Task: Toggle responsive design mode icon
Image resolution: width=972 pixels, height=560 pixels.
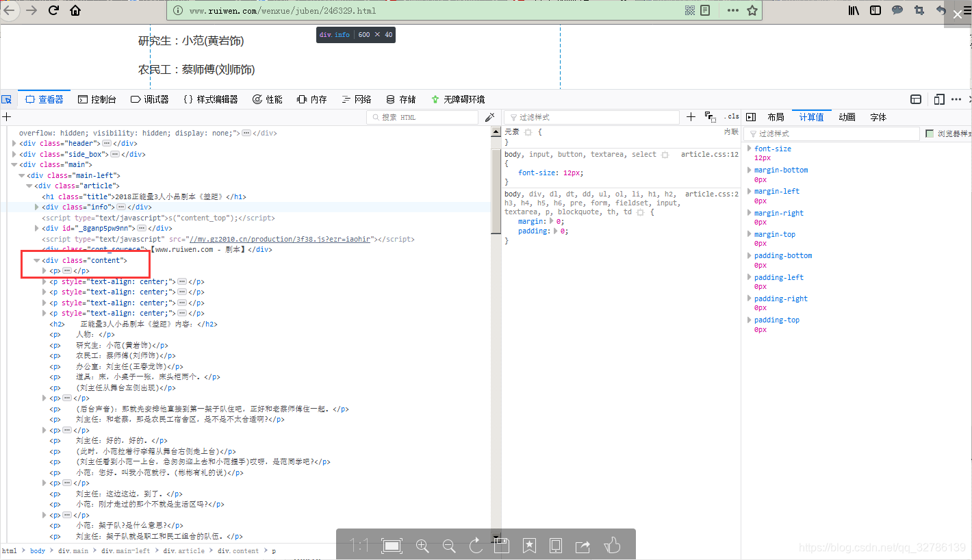Action: click(x=939, y=99)
